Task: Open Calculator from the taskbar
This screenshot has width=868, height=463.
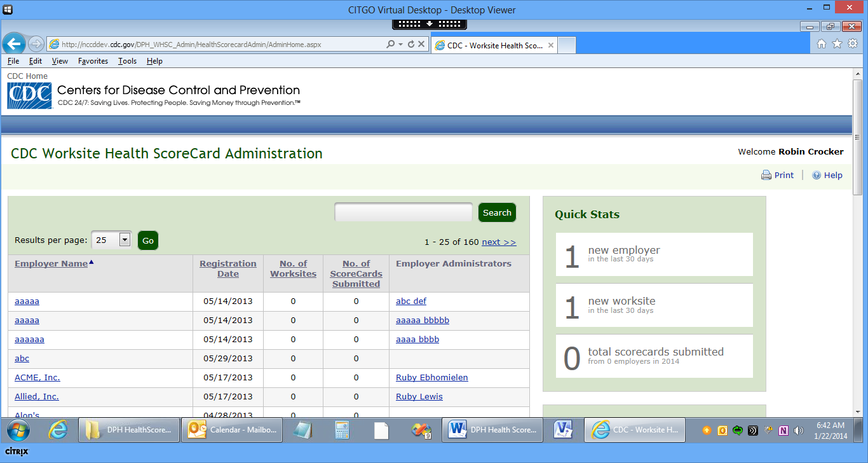Action: (x=342, y=431)
